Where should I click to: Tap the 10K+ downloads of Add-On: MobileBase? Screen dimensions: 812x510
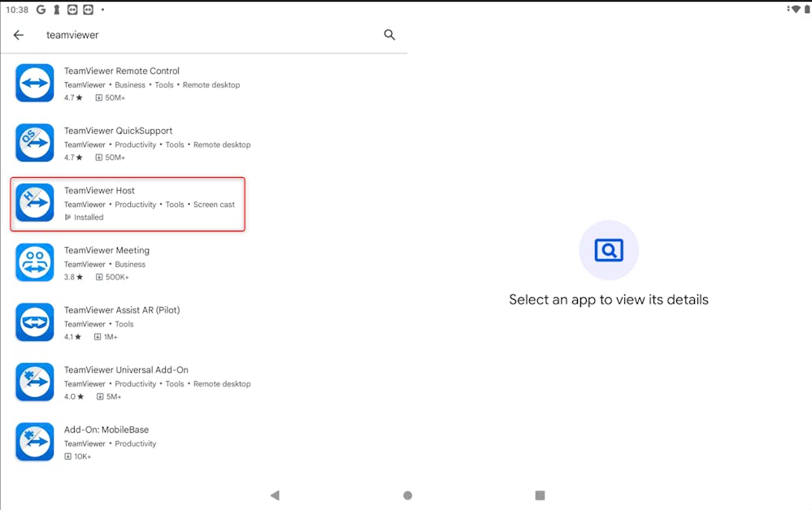(78, 456)
